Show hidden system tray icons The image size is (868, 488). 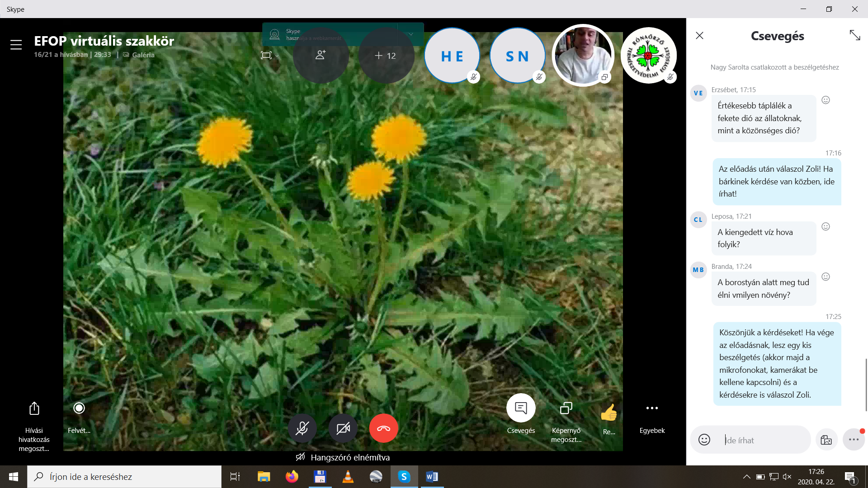click(747, 477)
